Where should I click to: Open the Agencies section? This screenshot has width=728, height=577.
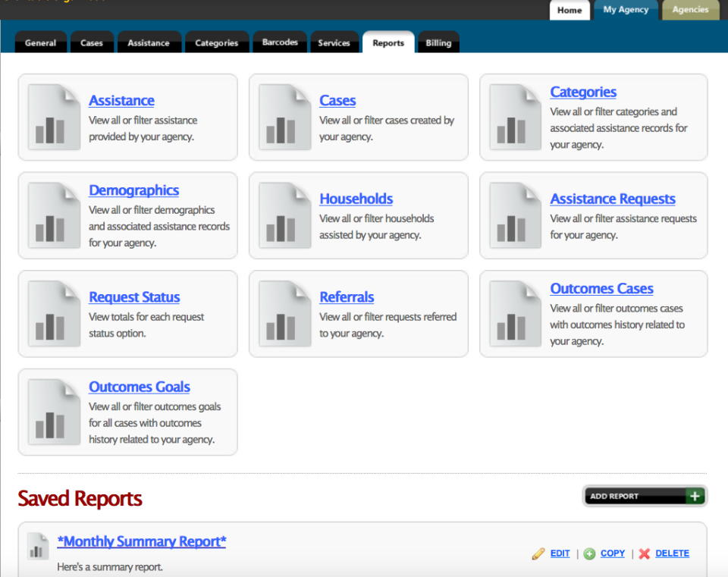point(690,11)
